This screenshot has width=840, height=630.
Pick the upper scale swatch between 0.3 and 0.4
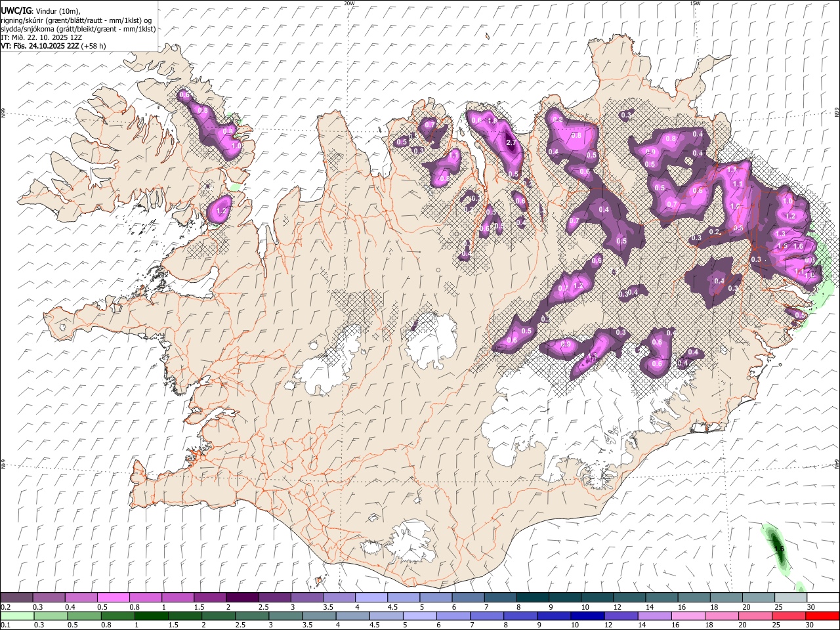coord(49,598)
